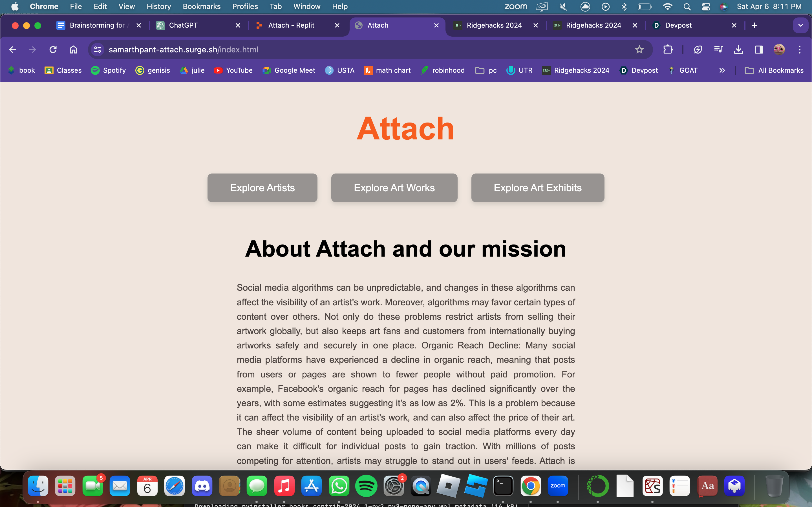Open the Extensions puzzle icon

pyautogui.click(x=668, y=50)
